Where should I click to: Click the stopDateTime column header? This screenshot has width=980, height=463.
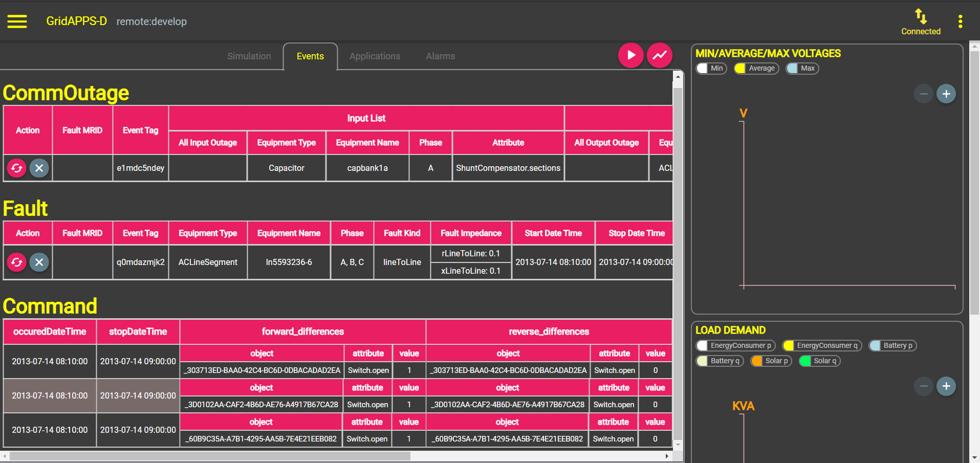tap(138, 332)
